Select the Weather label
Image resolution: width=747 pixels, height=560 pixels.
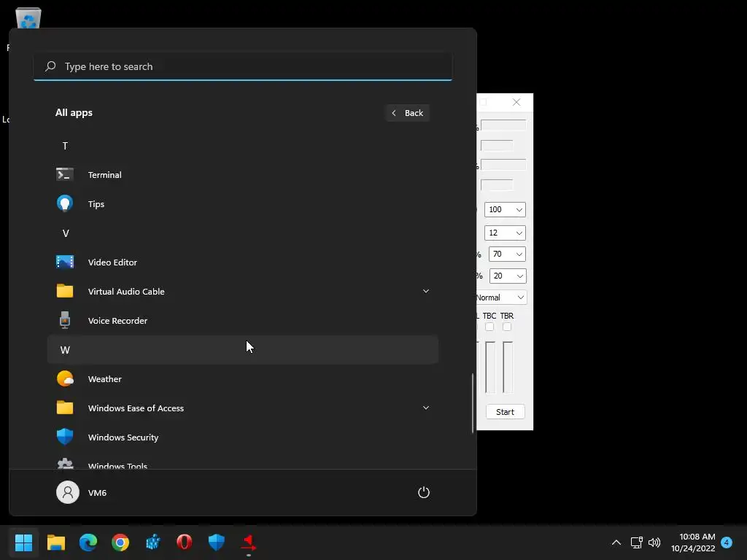(105, 379)
